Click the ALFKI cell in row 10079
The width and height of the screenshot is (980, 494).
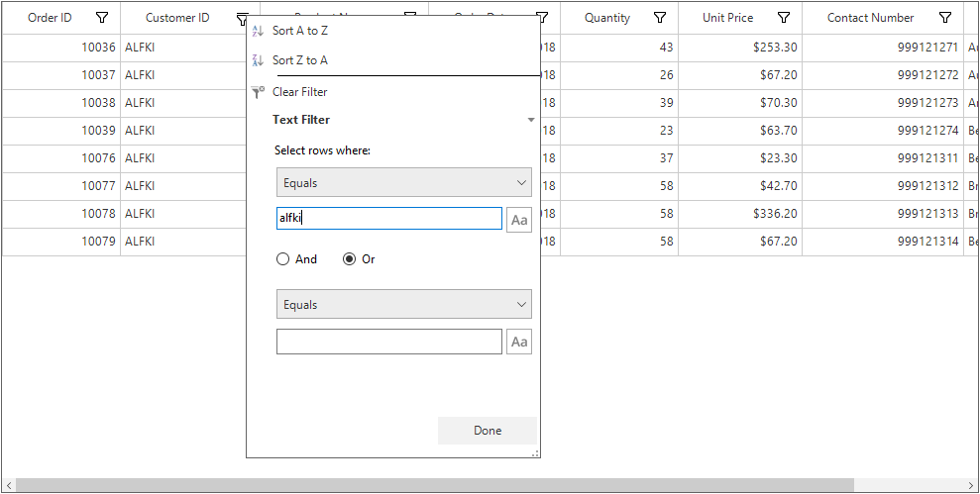pos(183,242)
